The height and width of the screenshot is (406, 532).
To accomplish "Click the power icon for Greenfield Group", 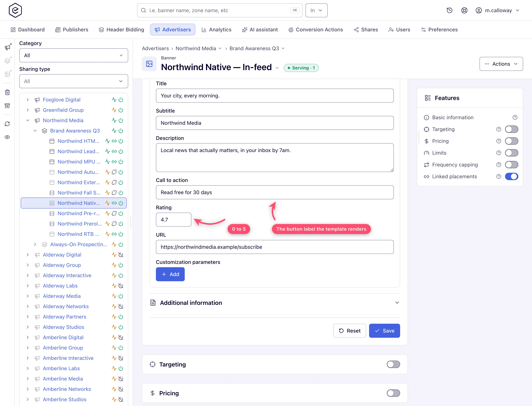I will coord(121,110).
